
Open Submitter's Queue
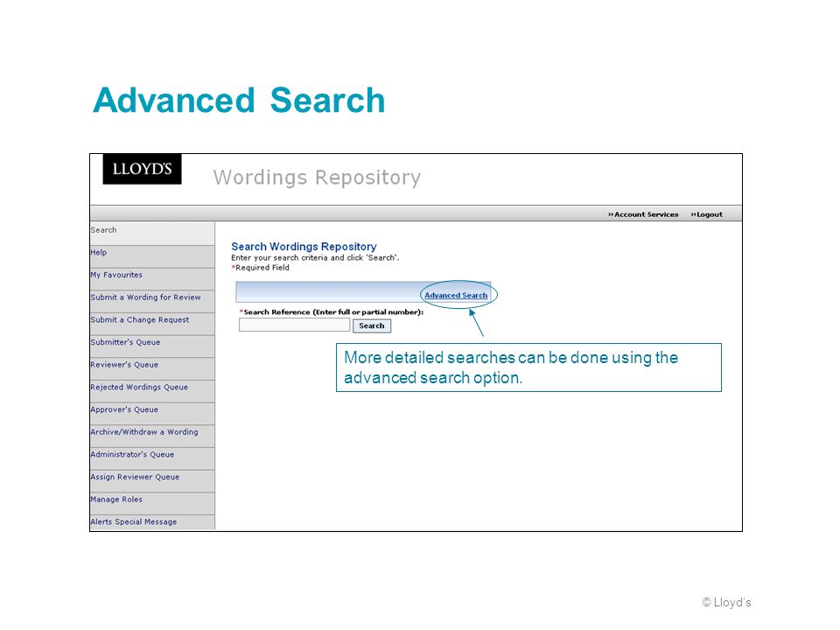click(152, 346)
